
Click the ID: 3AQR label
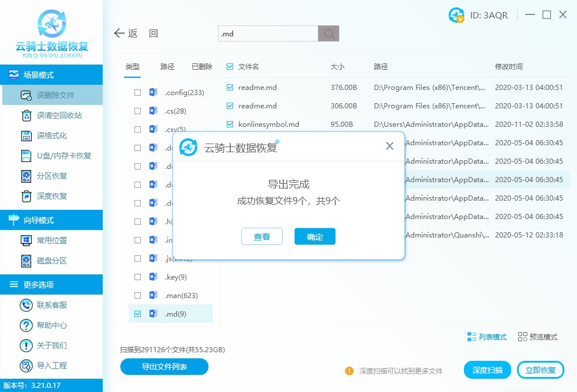489,16
